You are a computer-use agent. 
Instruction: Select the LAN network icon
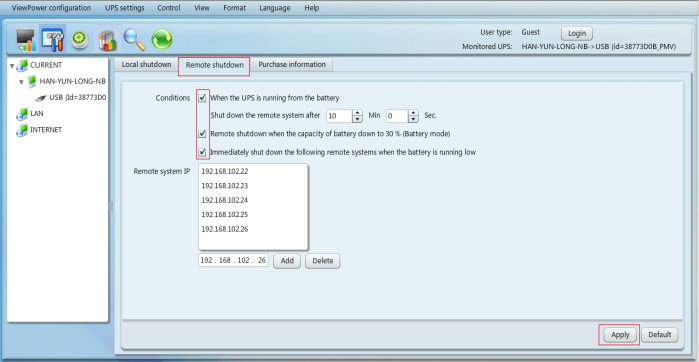click(x=22, y=114)
